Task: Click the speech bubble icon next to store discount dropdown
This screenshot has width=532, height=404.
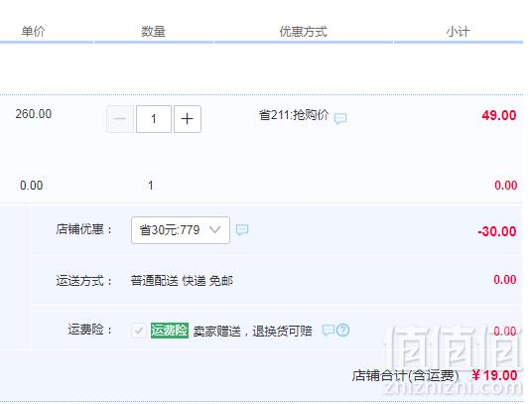Action: (242, 230)
